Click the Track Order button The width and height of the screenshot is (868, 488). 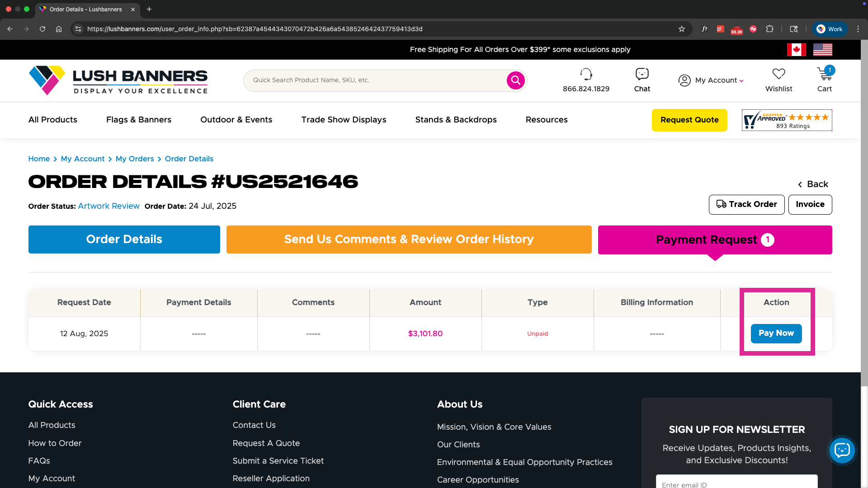746,205
